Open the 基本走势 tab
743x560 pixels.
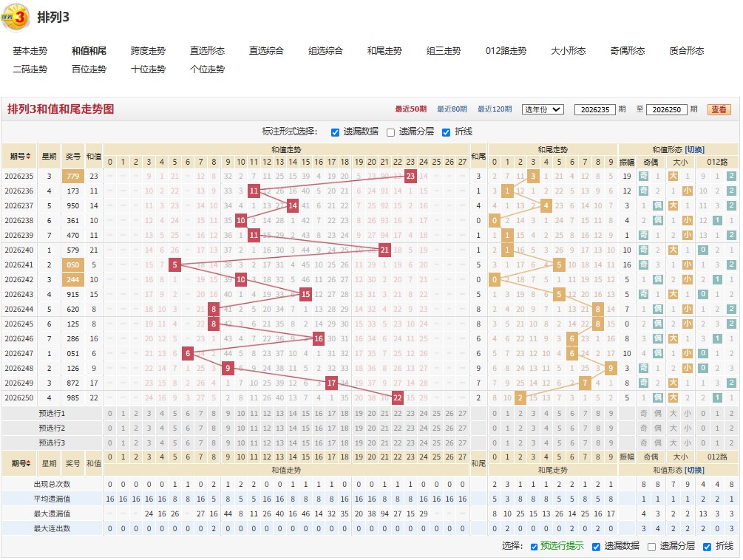30,51
